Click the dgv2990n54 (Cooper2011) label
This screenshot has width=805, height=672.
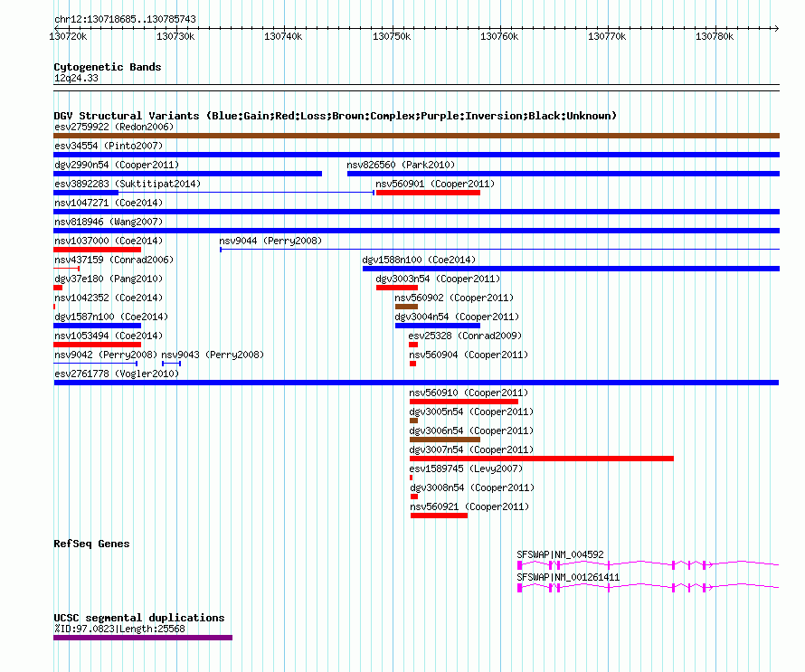pos(117,165)
